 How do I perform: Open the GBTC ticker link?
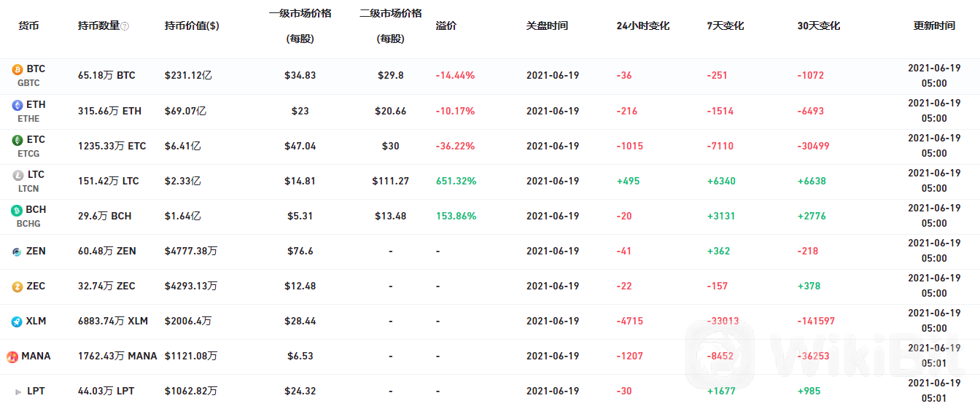[x=28, y=83]
